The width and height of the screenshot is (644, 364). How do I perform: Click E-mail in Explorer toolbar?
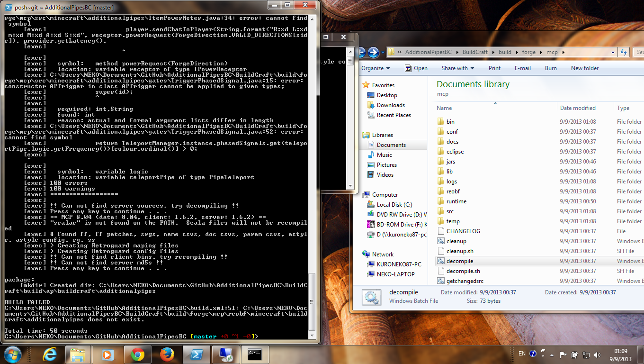coord(522,68)
